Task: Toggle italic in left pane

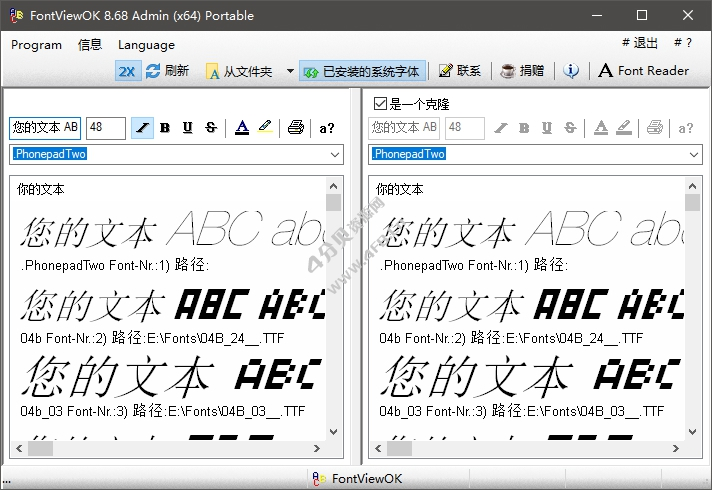Action: tap(142, 128)
